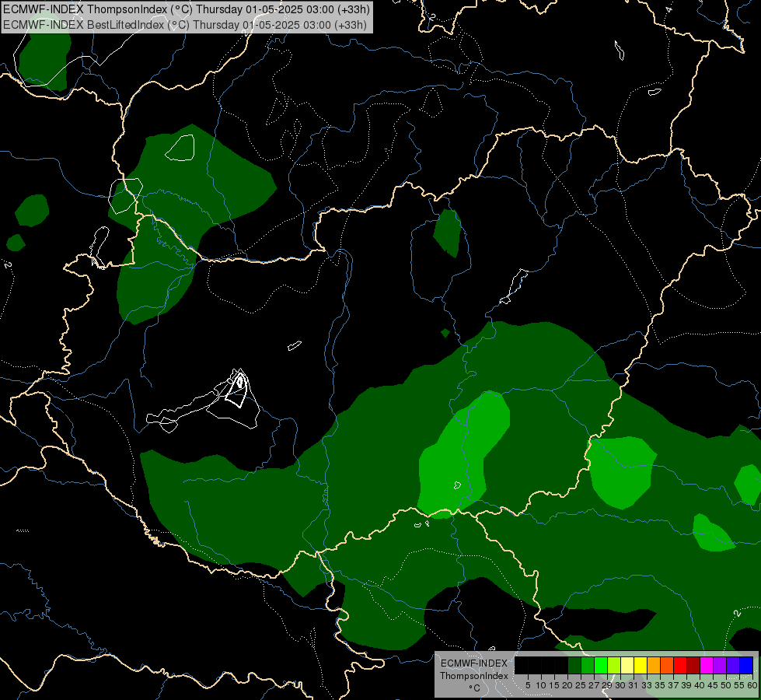Click legend tick label 45
The width and height of the screenshot is (761, 700).
713,685
